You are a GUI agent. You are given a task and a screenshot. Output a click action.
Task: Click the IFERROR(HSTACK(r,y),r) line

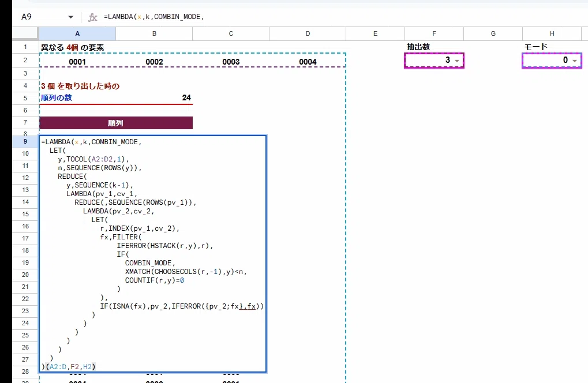(165, 246)
